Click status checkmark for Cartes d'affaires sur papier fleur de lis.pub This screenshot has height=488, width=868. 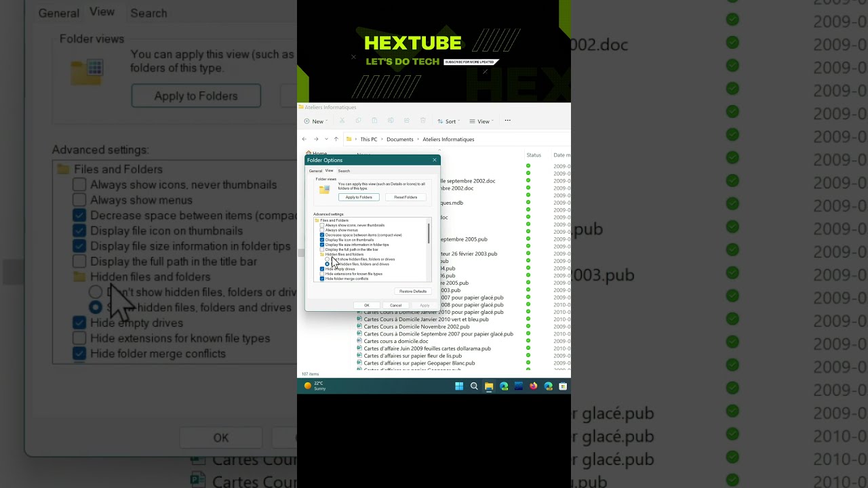click(x=528, y=356)
